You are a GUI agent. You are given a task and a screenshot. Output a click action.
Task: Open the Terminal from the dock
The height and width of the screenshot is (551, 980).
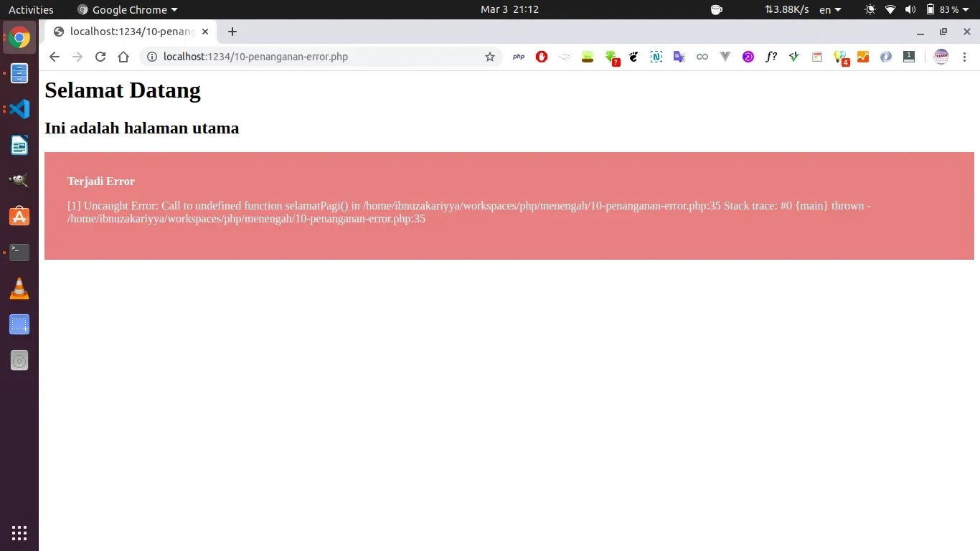tap(19, 252)
